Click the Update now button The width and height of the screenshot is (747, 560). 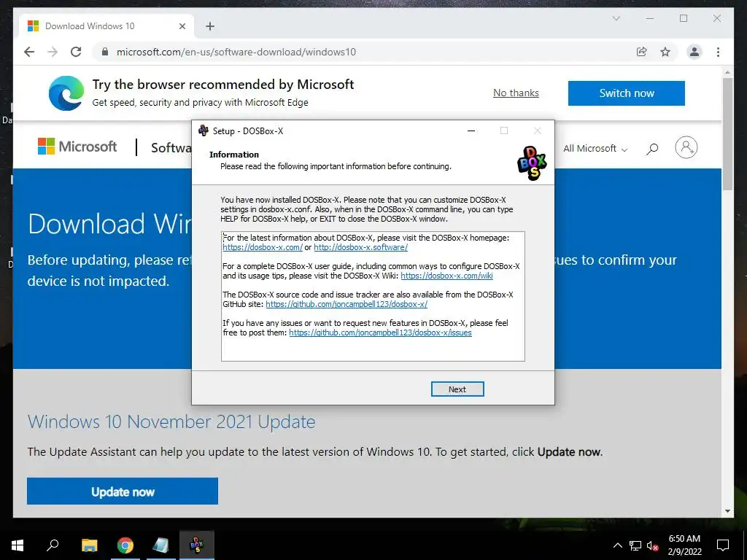pyautogui.click(x=123, y=491)
